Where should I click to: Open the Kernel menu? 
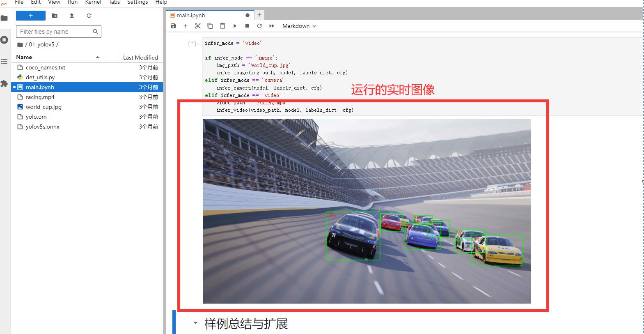tap(93, 2)
